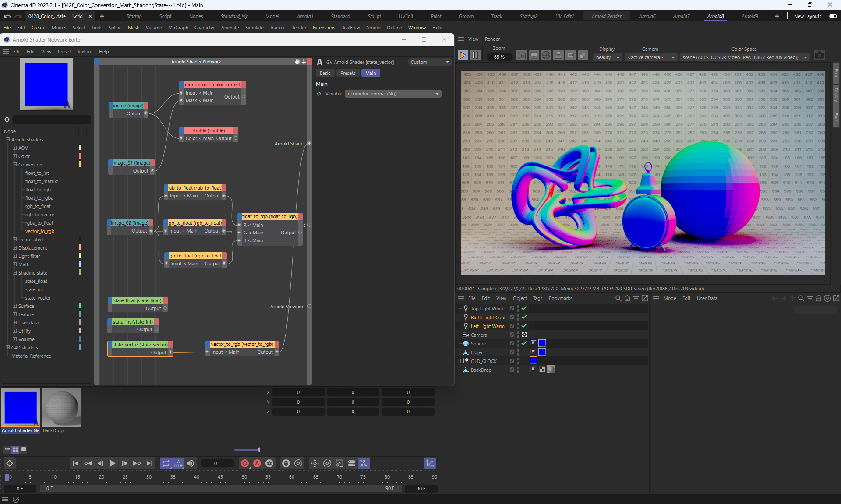Toggle the New Layouts switch
Viewport: 841px width, 504px height.
[x=833, y=16]
